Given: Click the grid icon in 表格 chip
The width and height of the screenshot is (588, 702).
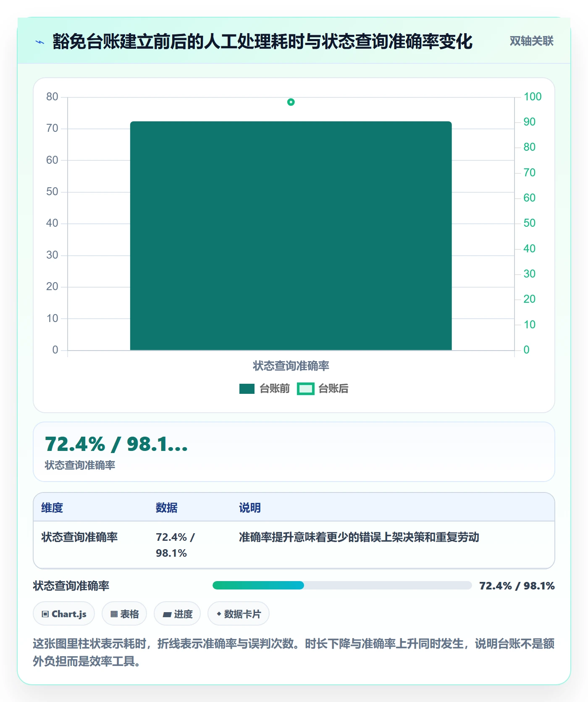Looking at the screenshot, I should click(114, 614).
